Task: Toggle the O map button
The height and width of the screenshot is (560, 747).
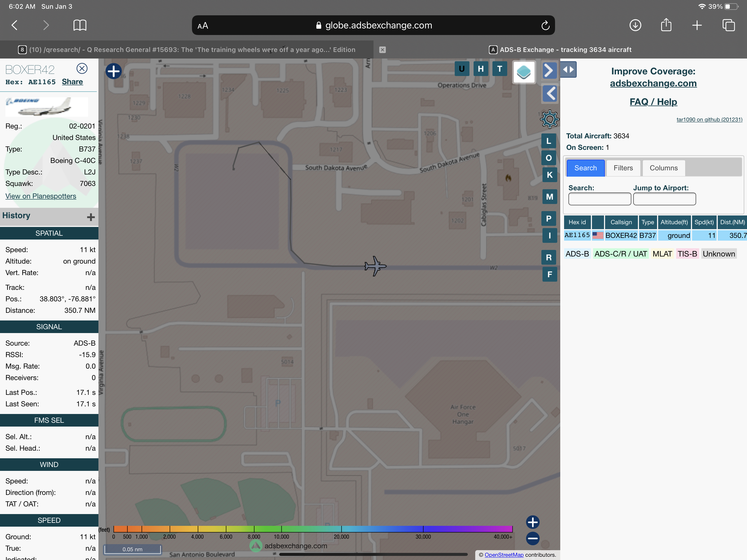Action: click(x=549, y=158)
